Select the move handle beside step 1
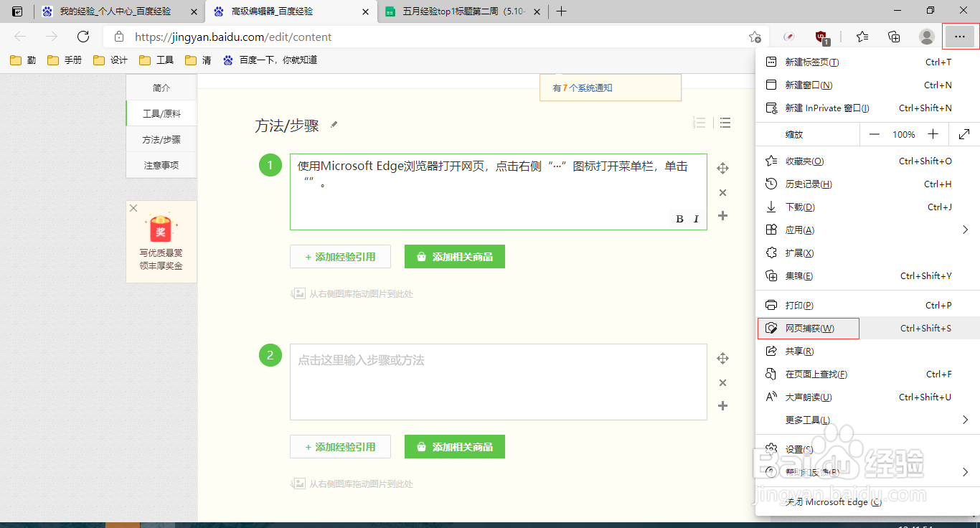980x528 pixels. tap(722, 167)
